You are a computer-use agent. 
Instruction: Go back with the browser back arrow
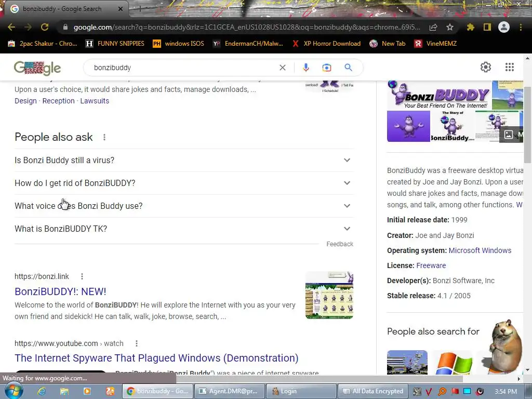[11, 27]
